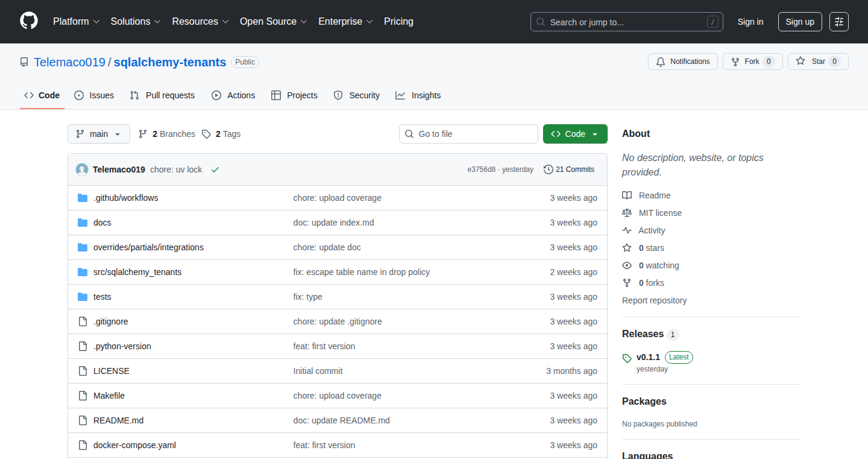Click the repository icon beside Telemaco019
This screenshot has width=868, height=459.
[x=24, y=62]
